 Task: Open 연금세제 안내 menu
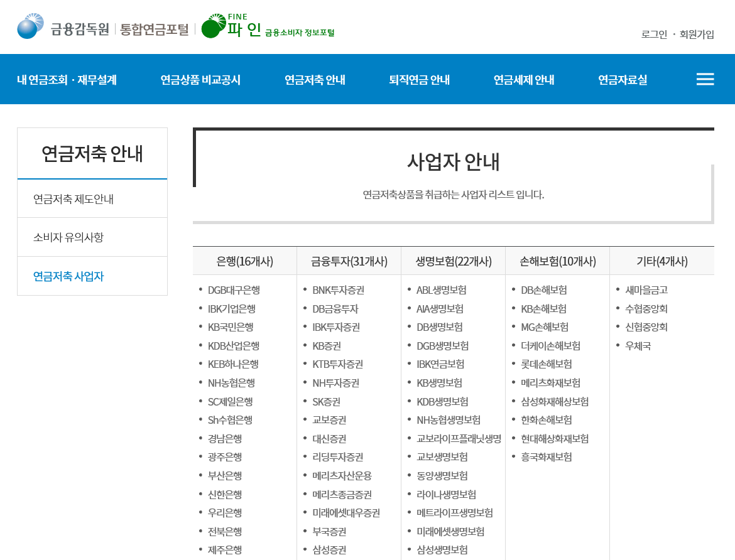click(x=524, y=80)
